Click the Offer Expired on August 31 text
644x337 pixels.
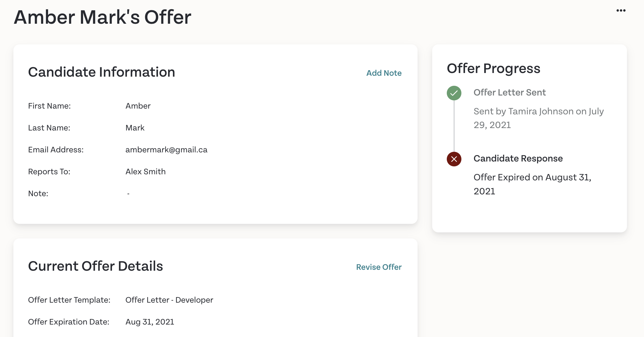pos(532,184)
